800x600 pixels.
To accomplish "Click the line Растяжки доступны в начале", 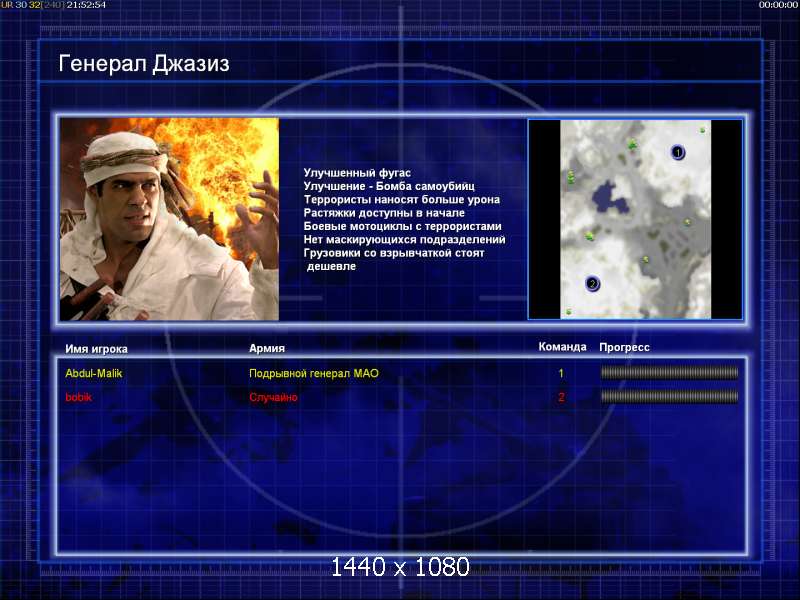I will [x=384, y=212].
